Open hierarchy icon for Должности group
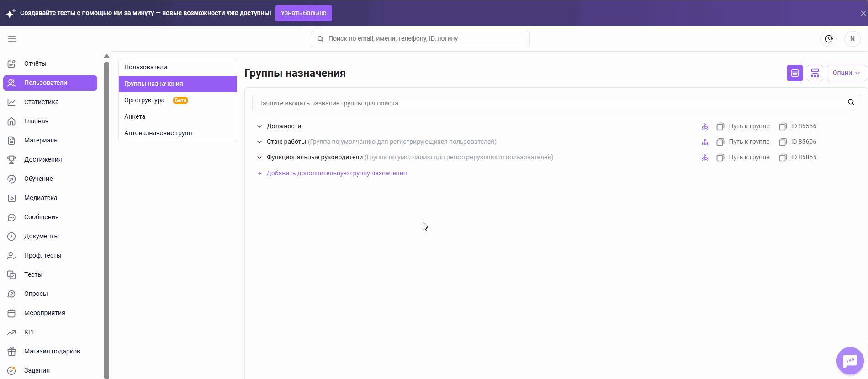868x379 pixels. 705,126
